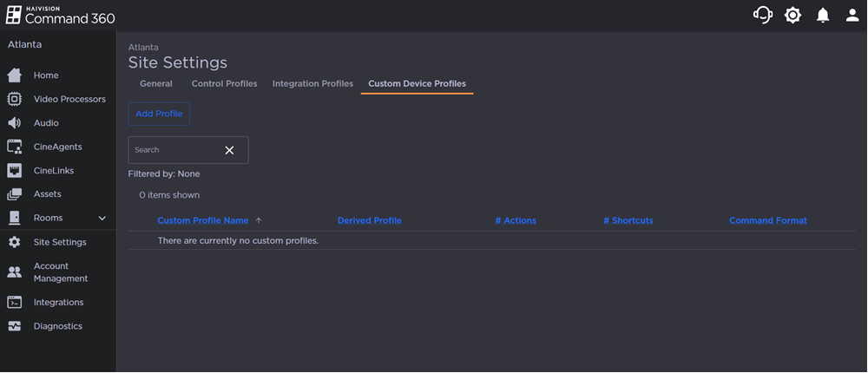Image resolution: width=868 pixels, height=373 pixels.
Task: Click 'There are currently no custom profiles.'
Action: click(x=238, y=241)
